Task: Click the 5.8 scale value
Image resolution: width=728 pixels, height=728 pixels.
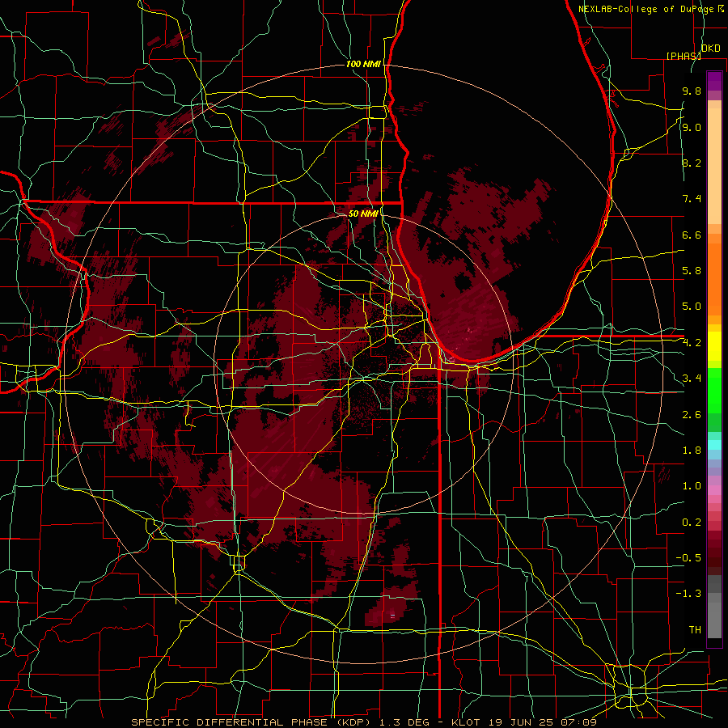Action: (x=692, y=271)
